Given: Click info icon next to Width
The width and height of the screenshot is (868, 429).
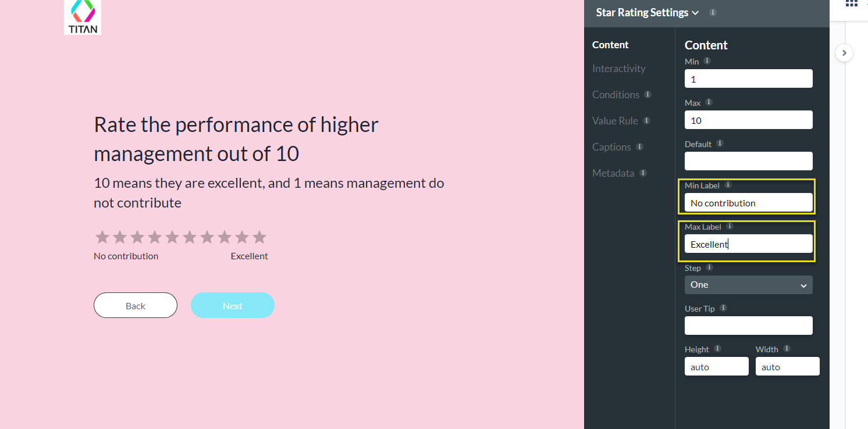Looking at the screenshot, I should click(787, 349).
